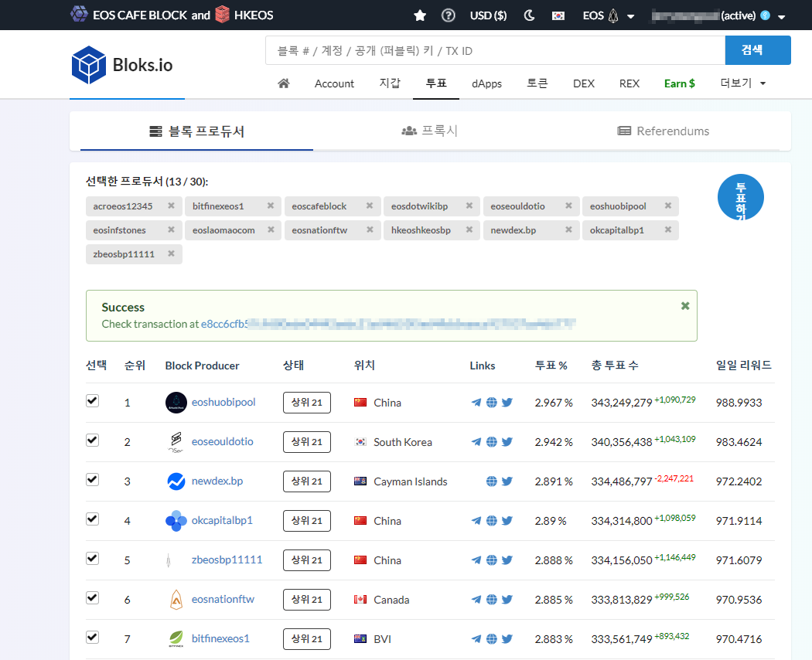The image size is (812, 660).
Task: Open bitfinexeos1 Telegram icon
Action: coord(476,639)
